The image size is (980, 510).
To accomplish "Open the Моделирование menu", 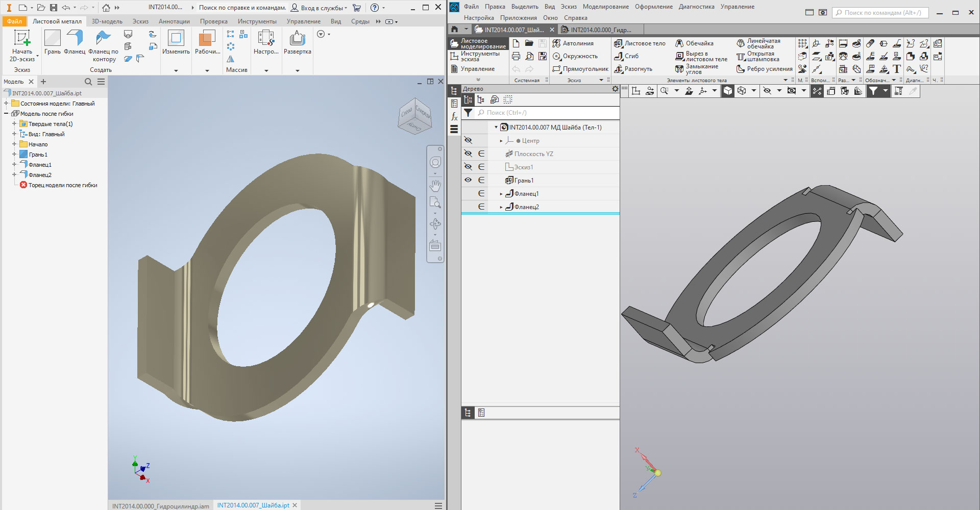I will (605, 7).
